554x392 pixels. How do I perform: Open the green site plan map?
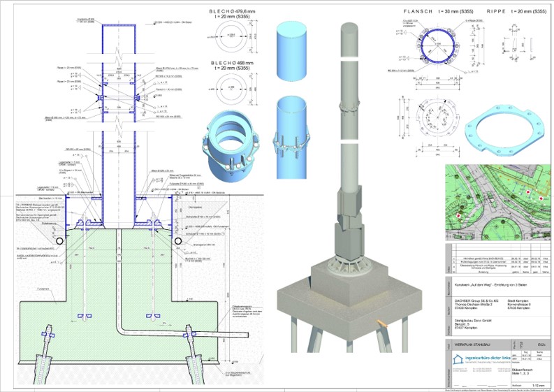498,203
